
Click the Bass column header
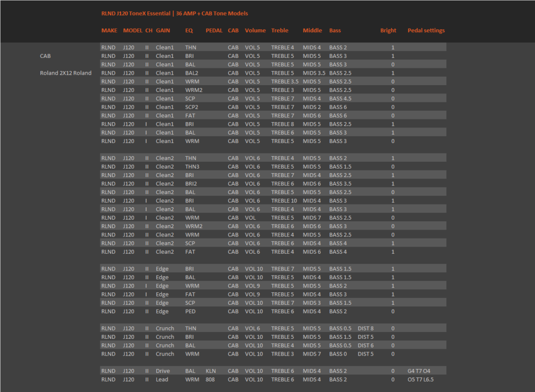click(335, 31)
